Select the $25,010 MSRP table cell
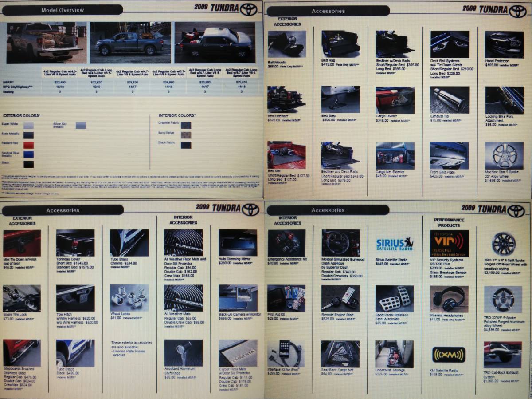This screenshot has width=532, height=399. 241,83
